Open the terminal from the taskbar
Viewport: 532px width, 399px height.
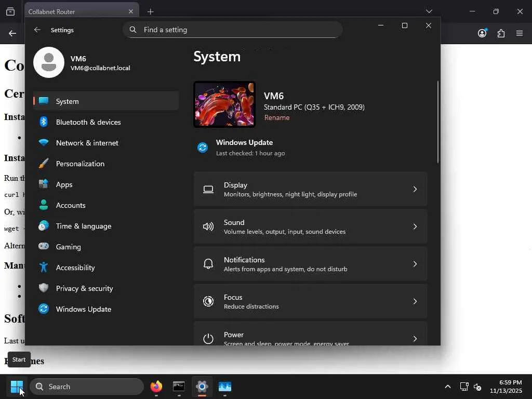179,386
